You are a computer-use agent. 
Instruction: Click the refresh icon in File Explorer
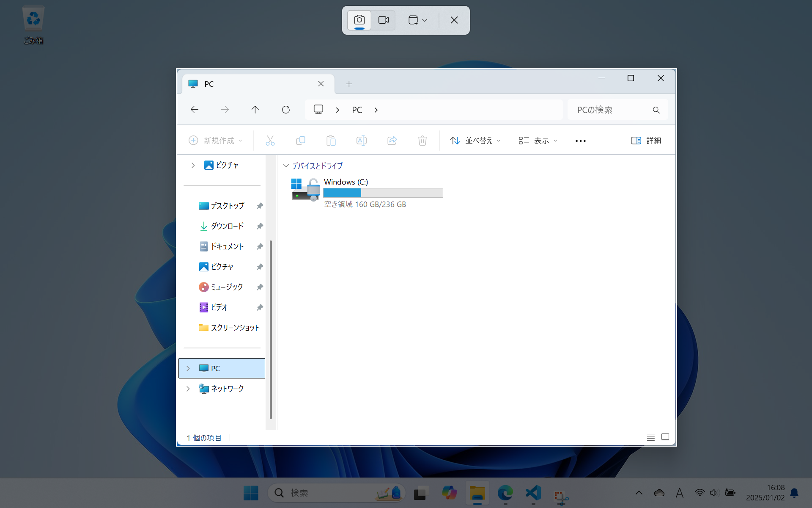click(286, 110)
